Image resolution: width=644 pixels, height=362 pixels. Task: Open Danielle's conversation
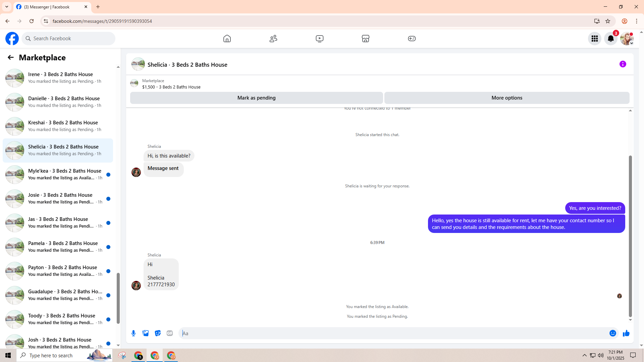tap(58, 102)
